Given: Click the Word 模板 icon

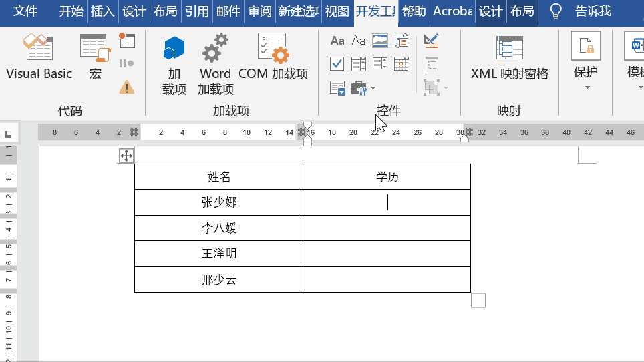Looking at the screenshot, I should coord(635,46).
